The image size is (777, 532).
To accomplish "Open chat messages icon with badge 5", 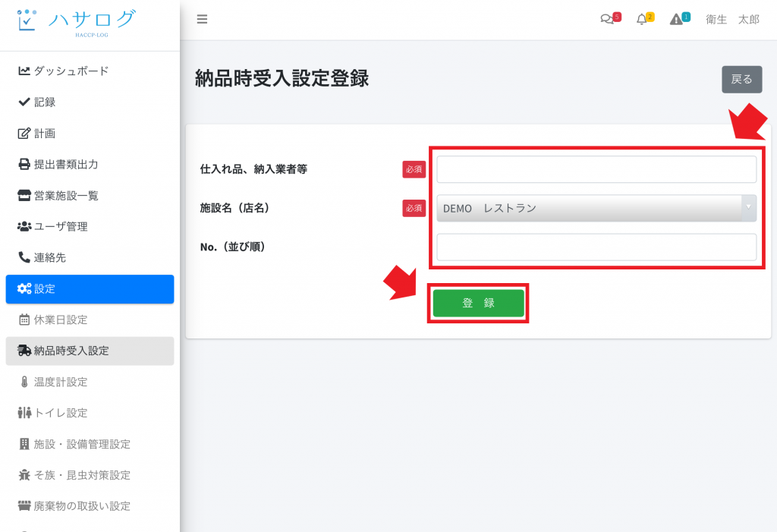I will point(610,19).
